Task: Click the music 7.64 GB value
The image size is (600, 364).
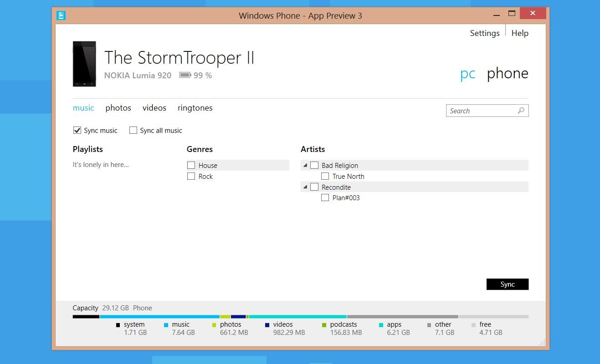Action: click(183, 333)
